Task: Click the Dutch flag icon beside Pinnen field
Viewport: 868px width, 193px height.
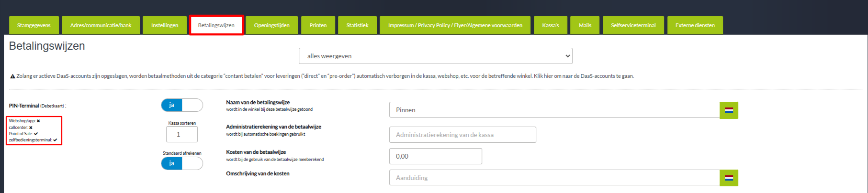Action: [729, 110]
